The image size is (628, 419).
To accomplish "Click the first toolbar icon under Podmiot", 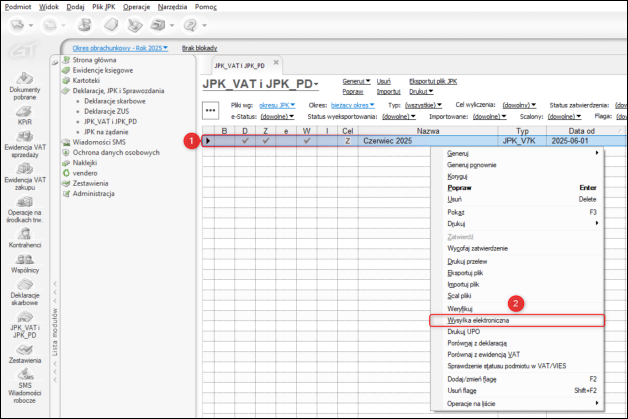I will click(18, 25).
